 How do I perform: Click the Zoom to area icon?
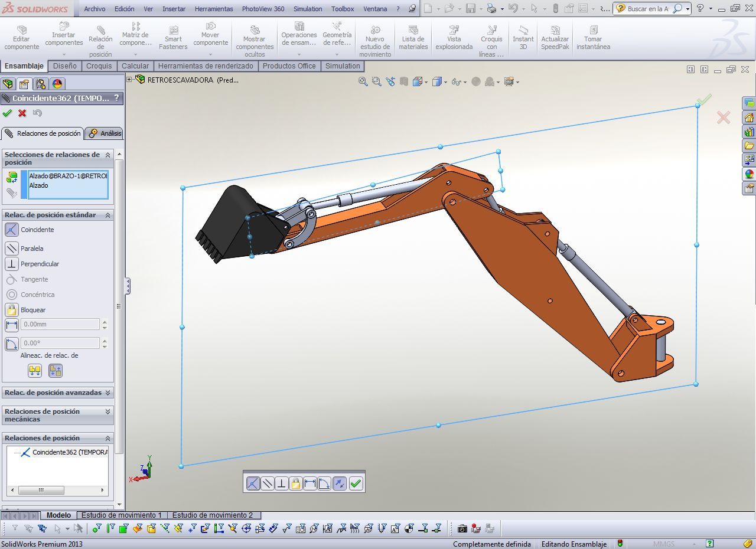(377, 82)
